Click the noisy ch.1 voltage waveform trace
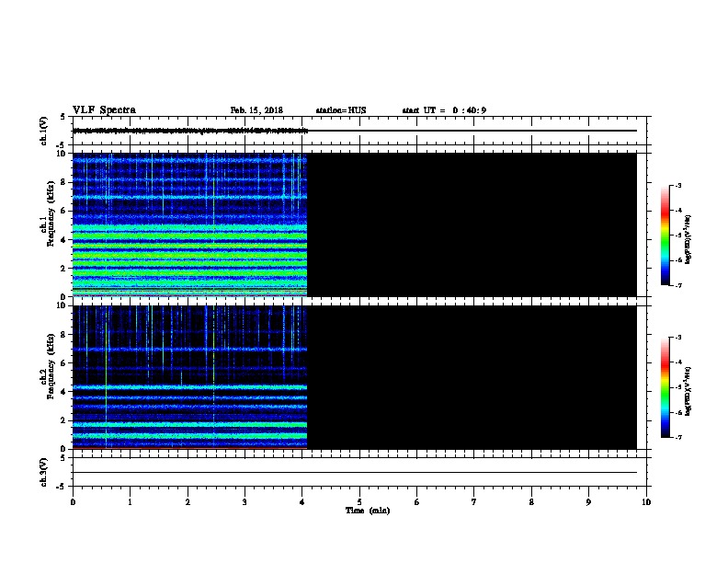 tap(190, 131)
